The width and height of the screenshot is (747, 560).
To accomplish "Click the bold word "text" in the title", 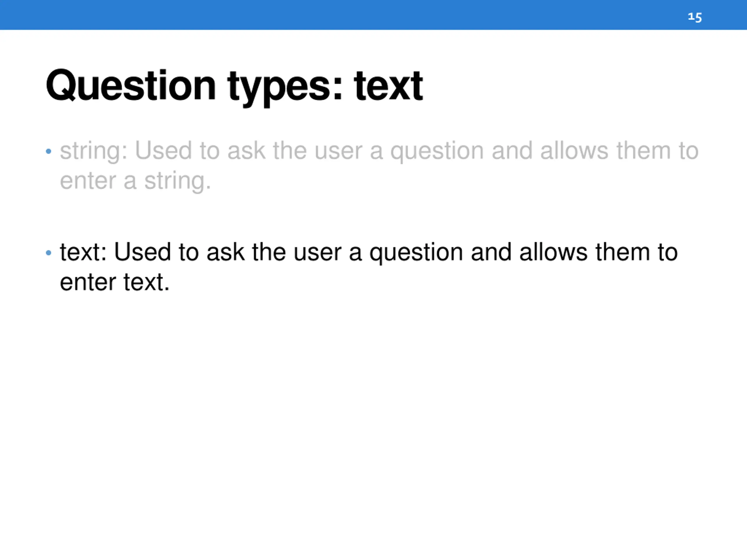I will pyautogui.click(x=388, y=86).
